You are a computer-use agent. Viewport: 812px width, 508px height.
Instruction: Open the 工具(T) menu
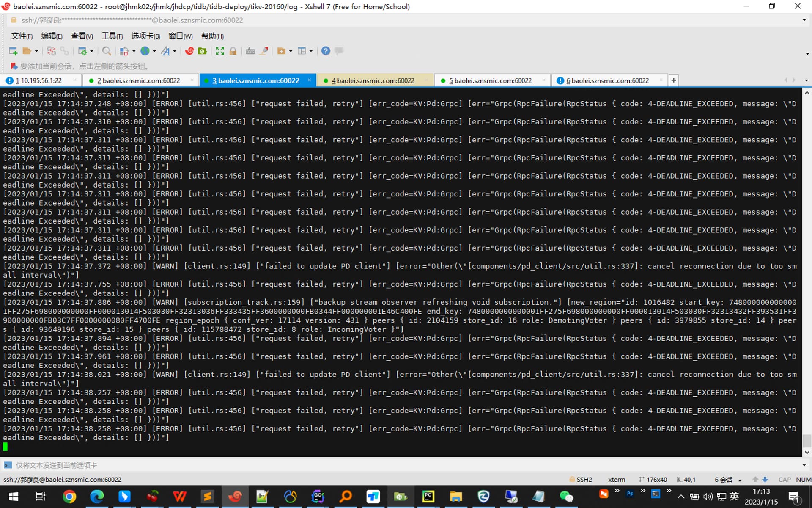pos(112,36)
